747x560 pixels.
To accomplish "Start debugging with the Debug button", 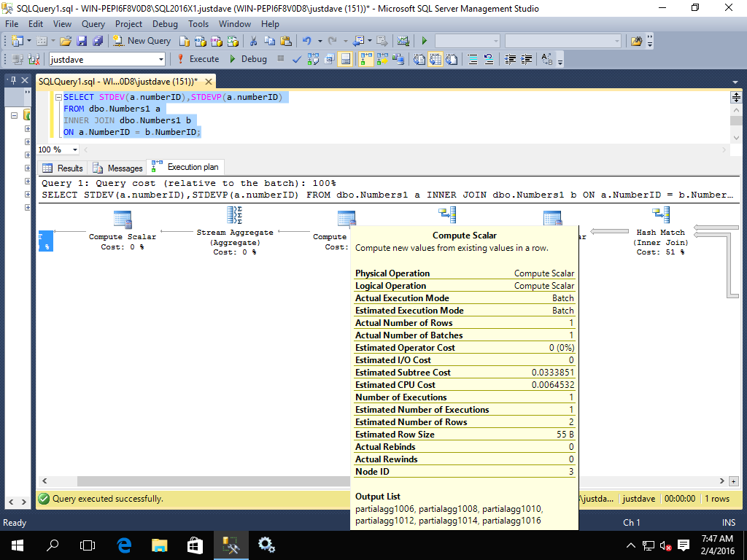I will click(248, 59).
